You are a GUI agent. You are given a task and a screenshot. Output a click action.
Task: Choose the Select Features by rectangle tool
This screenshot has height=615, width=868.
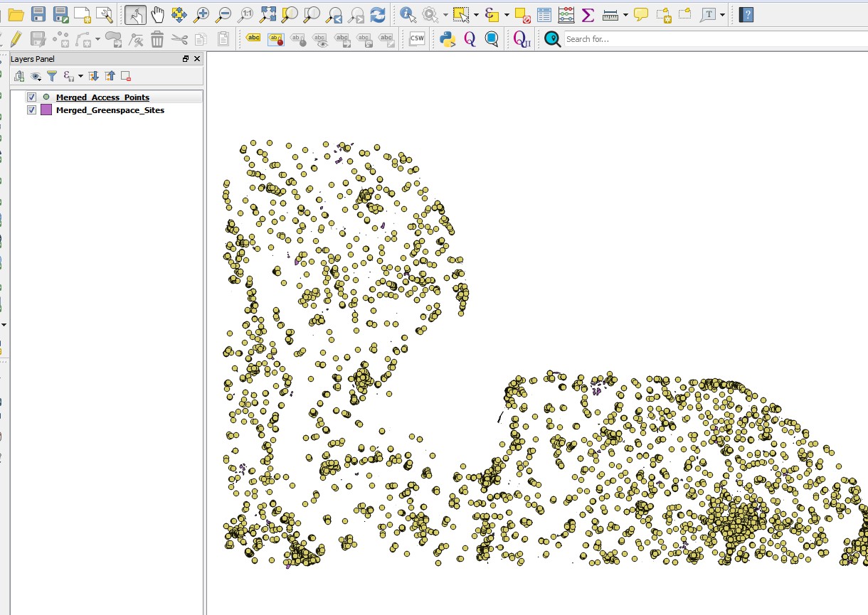[460, 14]
